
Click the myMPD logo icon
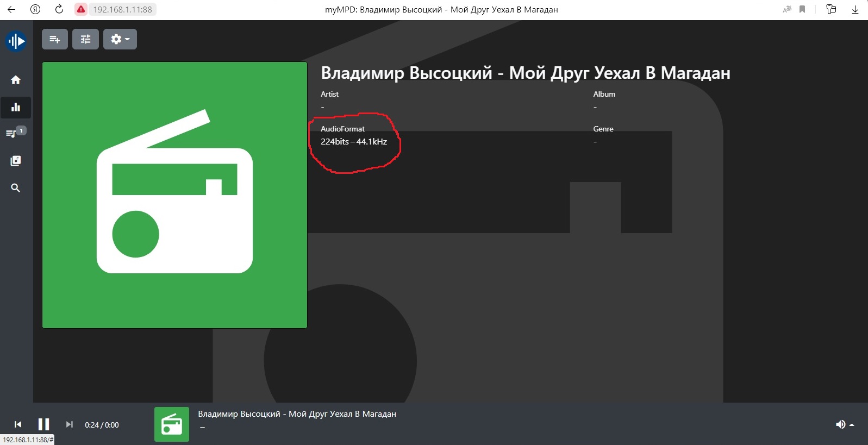(16, 41)
